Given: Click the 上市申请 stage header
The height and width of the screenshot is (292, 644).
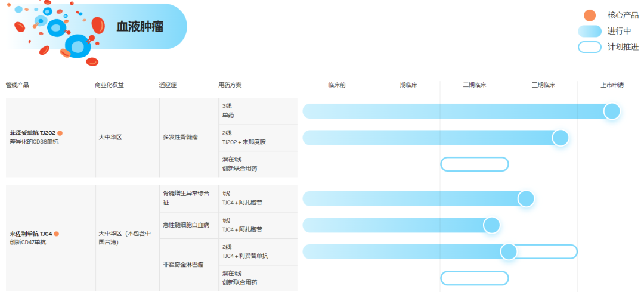Looking at the screenshot, I should (x=612, y=85).
